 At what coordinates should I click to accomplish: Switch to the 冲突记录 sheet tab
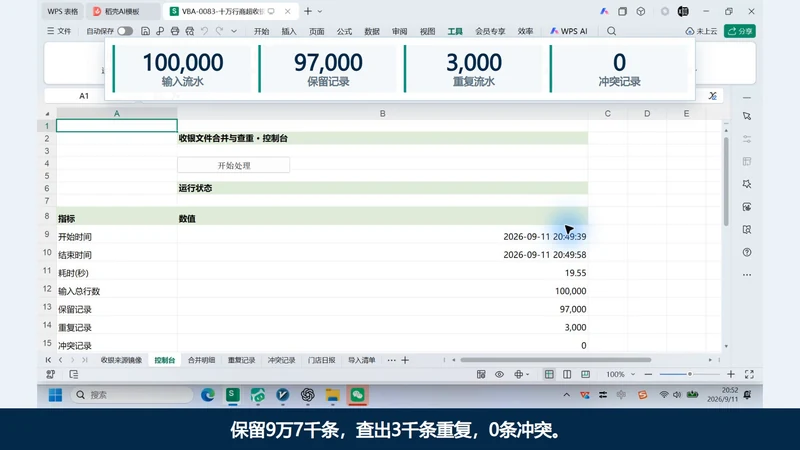click(x=282, y=360)
